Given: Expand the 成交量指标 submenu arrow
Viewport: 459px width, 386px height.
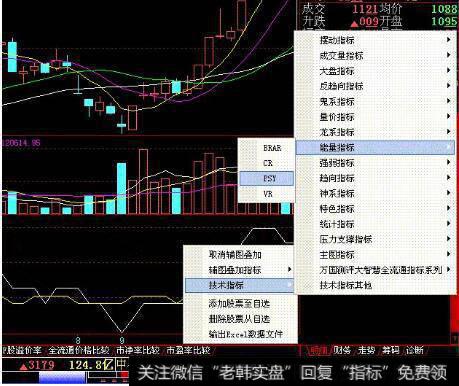Looking at the screenshot, I should [x=449, y=55].
